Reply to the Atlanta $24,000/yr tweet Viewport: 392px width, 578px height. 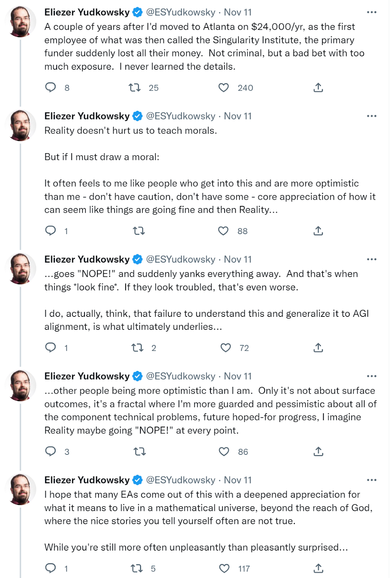point(51,87)
